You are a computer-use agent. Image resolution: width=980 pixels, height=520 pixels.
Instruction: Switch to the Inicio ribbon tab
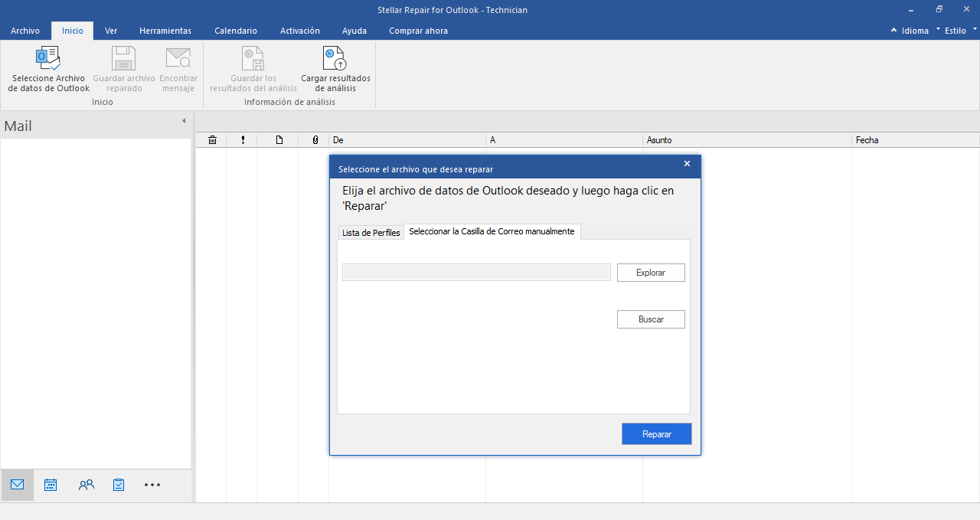(73, 31)
